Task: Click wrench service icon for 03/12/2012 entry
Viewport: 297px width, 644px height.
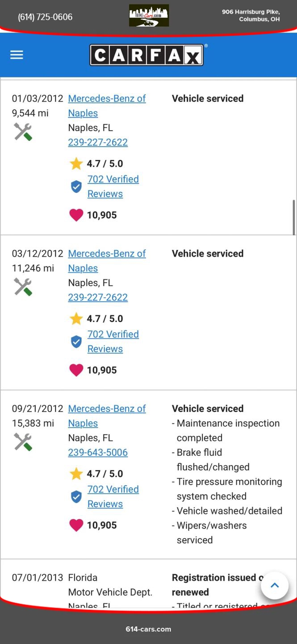Action: pyautogui.click(x=23, y=287)
